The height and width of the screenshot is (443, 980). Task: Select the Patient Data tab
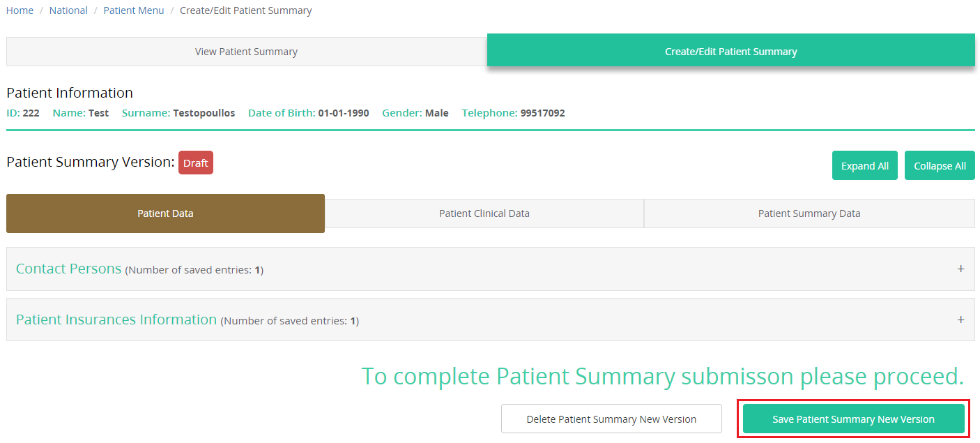pos(165,213)
